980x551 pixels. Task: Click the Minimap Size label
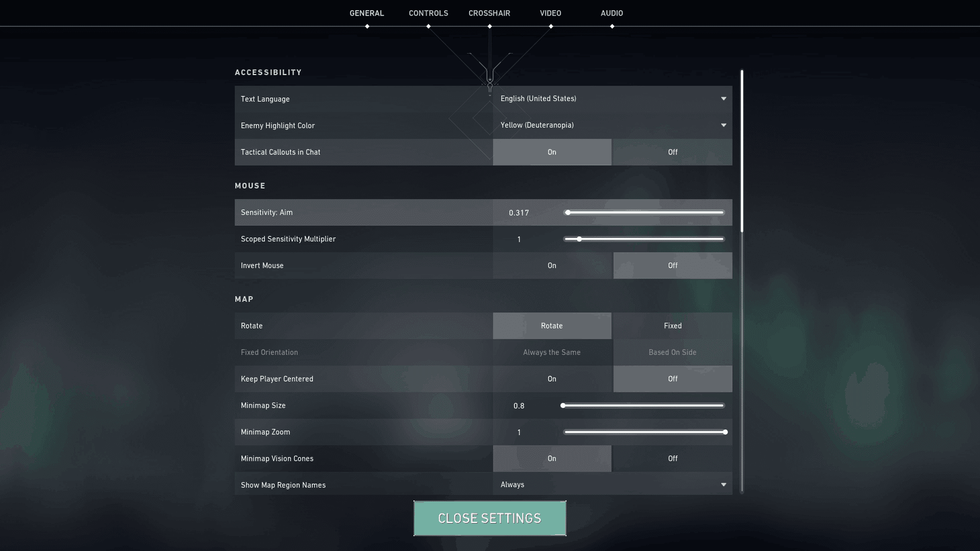[263, 405]
